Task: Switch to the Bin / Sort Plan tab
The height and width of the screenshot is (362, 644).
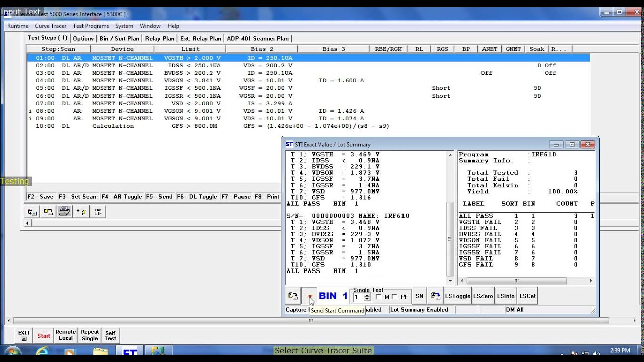Action: [119, 38]
